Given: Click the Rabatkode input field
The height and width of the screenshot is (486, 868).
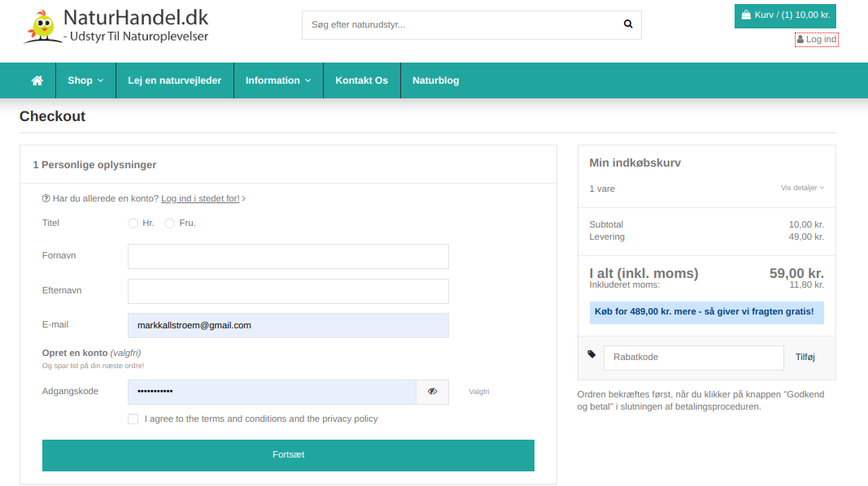Looking at the screenshot, I should coord(694,357).
